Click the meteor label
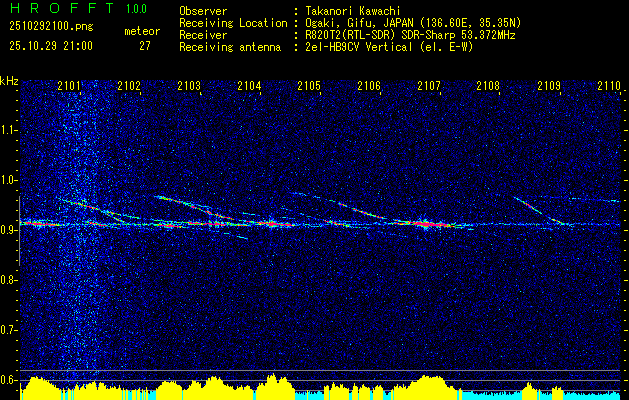Viewport: 629px width, 400px height. point(142,31)
